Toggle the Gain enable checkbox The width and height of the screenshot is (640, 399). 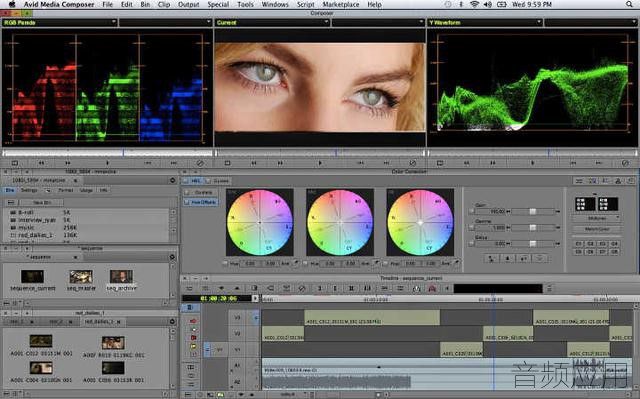click(472, 211)
